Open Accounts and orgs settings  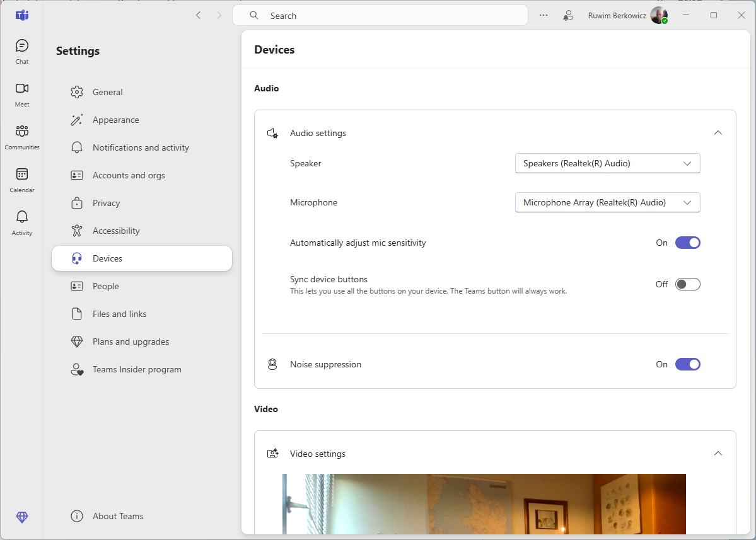(142, 175)
